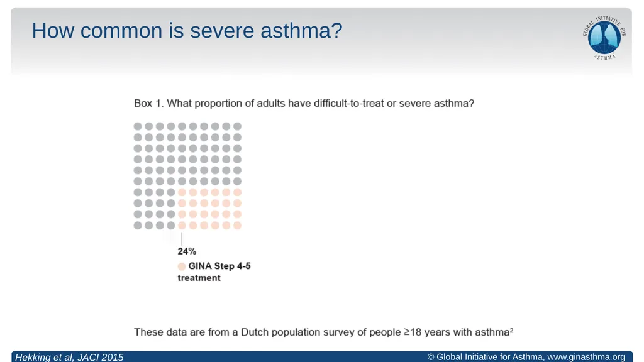Click the superscript 2 reference after 'asthma'
The width and height of the screenshot is (644, 362).
click(x=511, y=329)
